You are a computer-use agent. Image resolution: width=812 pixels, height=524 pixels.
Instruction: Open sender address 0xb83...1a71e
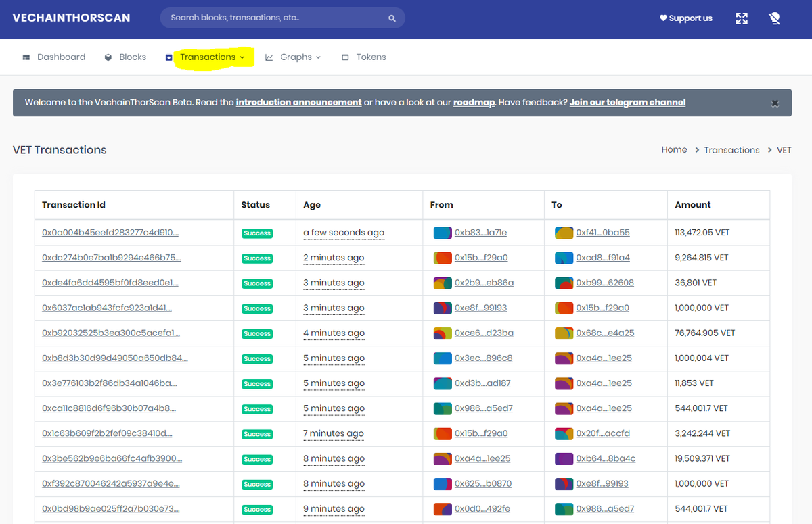[x=480, y=233]
